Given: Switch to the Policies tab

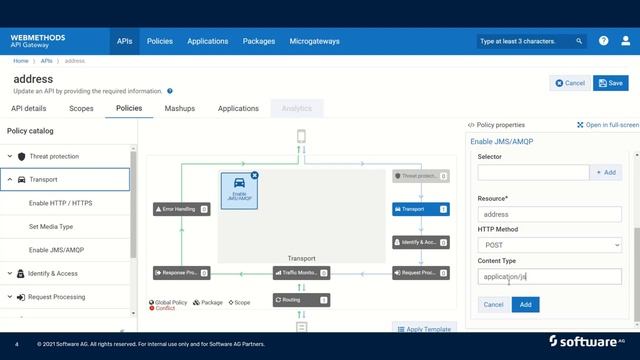Looking at the screenshot, I should tap(129, 108).
